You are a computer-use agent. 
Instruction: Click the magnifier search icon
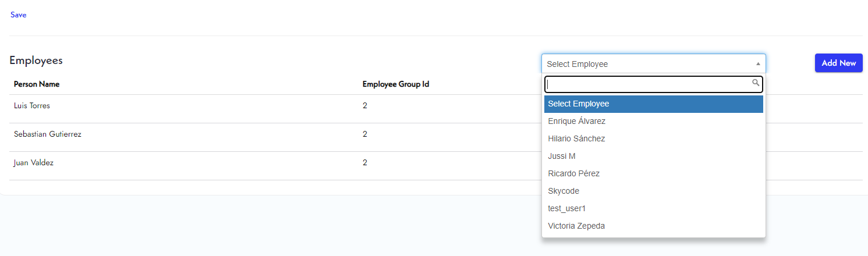[x=756, y=83]
